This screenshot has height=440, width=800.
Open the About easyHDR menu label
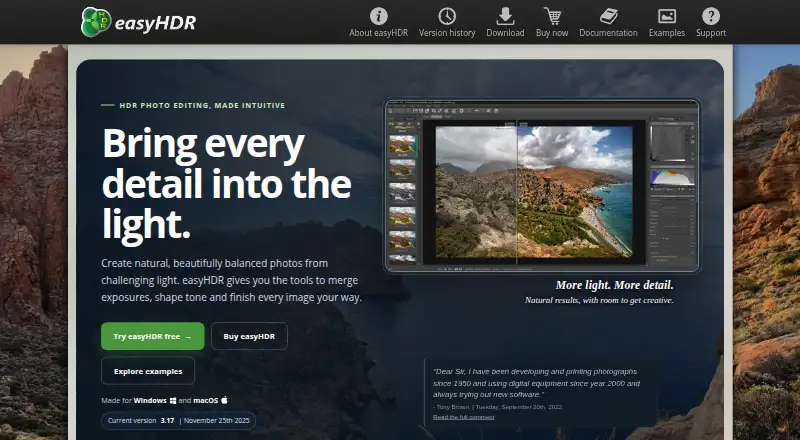pos(379,33)
